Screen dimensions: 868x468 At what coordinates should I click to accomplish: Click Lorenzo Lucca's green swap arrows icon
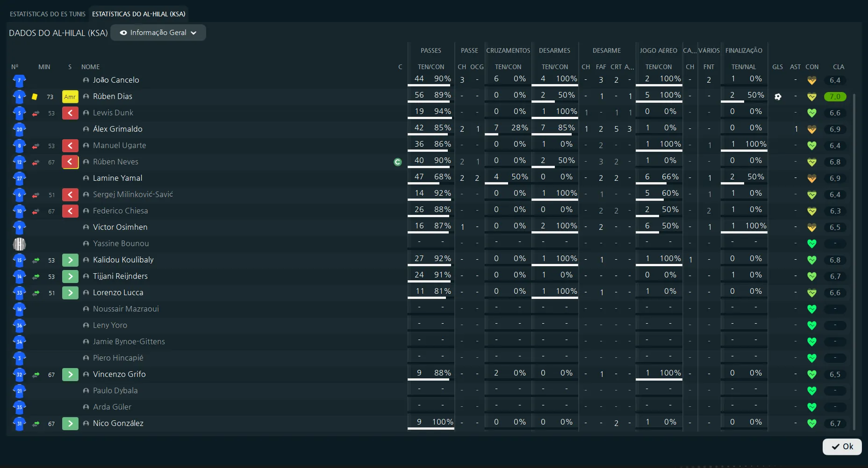pyautogui.click(x=36, y=293)
